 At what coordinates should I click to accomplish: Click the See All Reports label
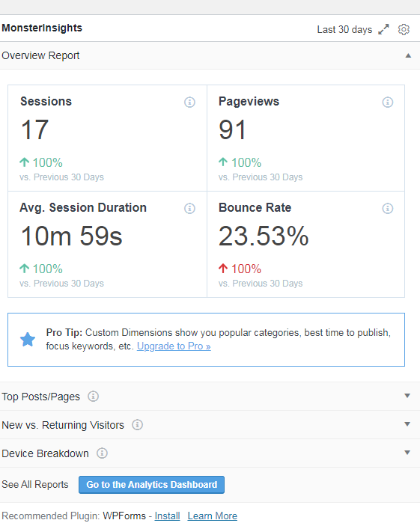click(x=35, y=484)
